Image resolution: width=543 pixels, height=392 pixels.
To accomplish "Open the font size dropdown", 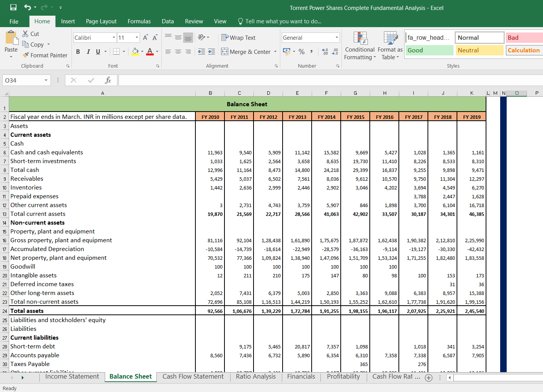I will click(137, 37).
